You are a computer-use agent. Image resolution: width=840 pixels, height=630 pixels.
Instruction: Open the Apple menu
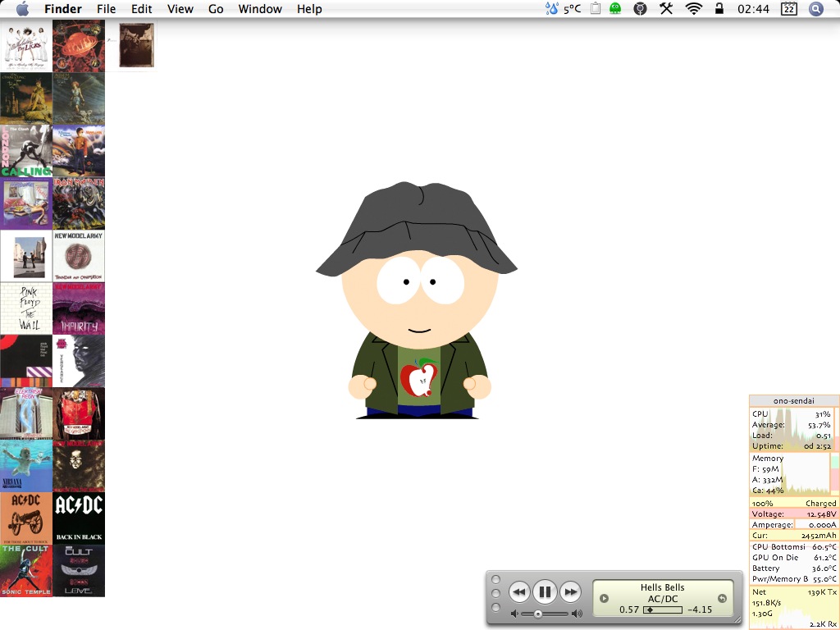[x=22, y=8]
